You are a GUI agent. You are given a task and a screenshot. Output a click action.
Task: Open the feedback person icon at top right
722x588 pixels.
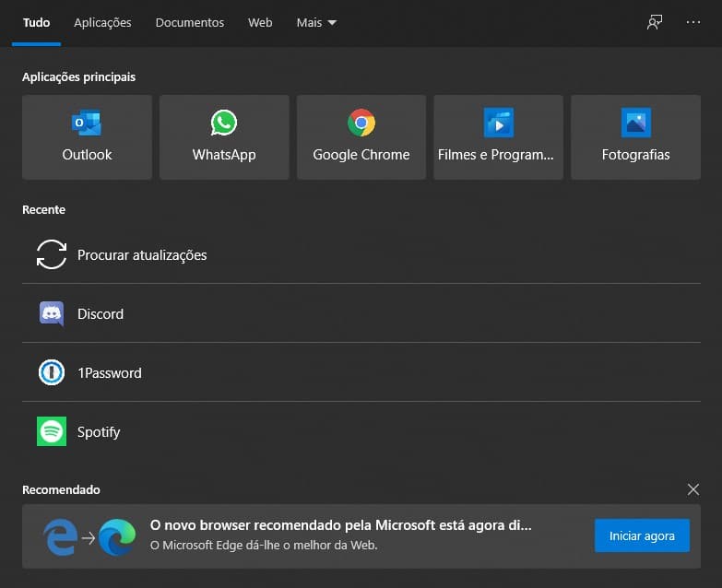click(x=655, y=22)
